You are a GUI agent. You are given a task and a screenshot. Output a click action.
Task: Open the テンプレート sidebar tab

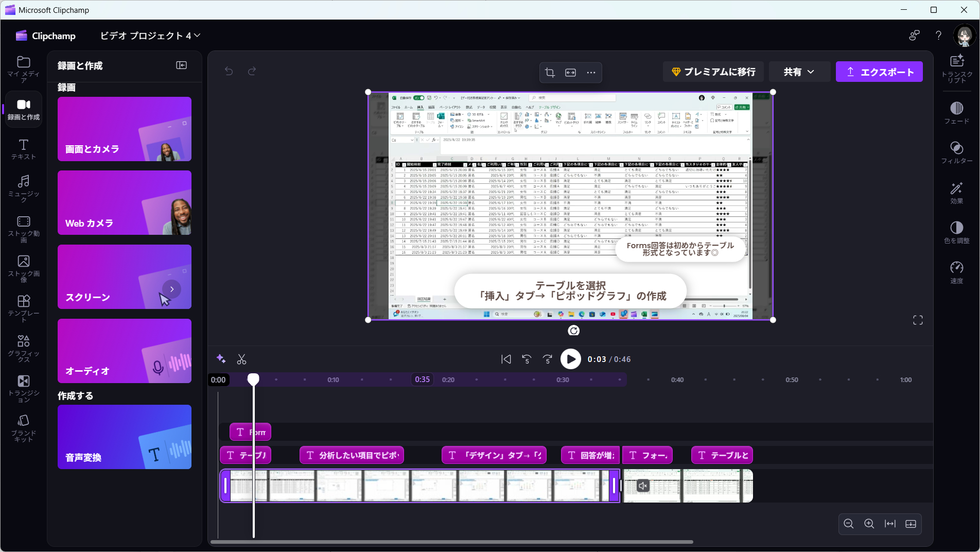coord(24,308)
